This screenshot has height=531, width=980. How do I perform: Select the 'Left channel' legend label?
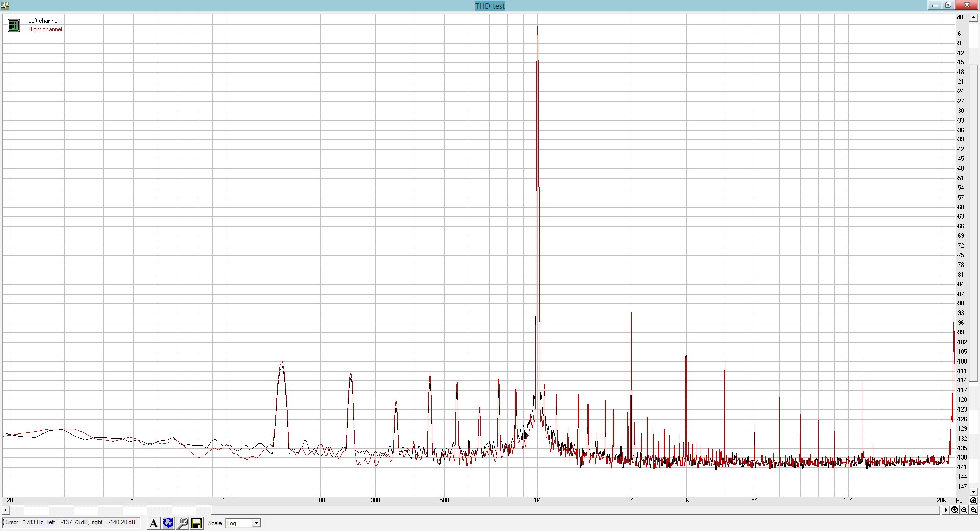point(43,21)
